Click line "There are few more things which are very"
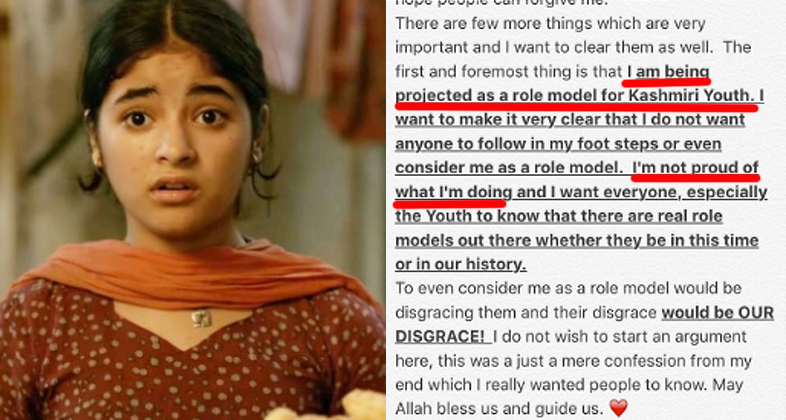This screenshot has width=786, height=420. pyautogui.click(x=550, y=23)
